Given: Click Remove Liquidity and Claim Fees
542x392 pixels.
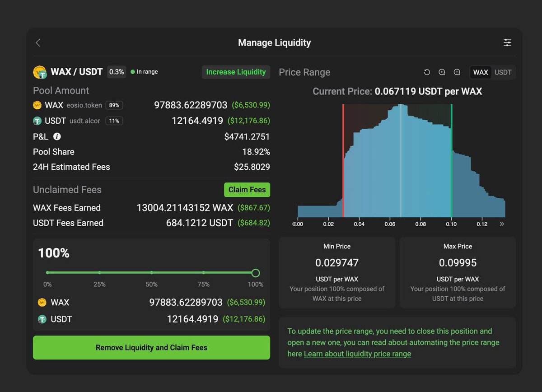Looking at the screenshot, I should click(151, 348).
